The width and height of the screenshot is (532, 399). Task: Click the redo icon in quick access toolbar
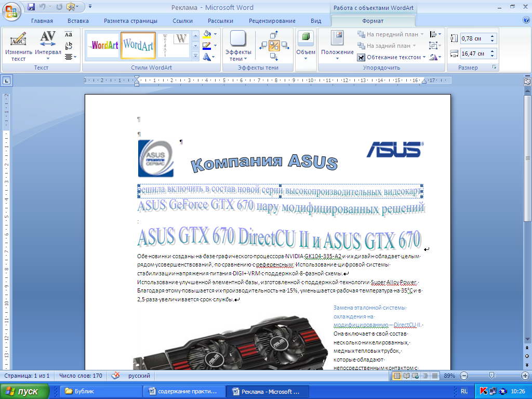(59, 6)
